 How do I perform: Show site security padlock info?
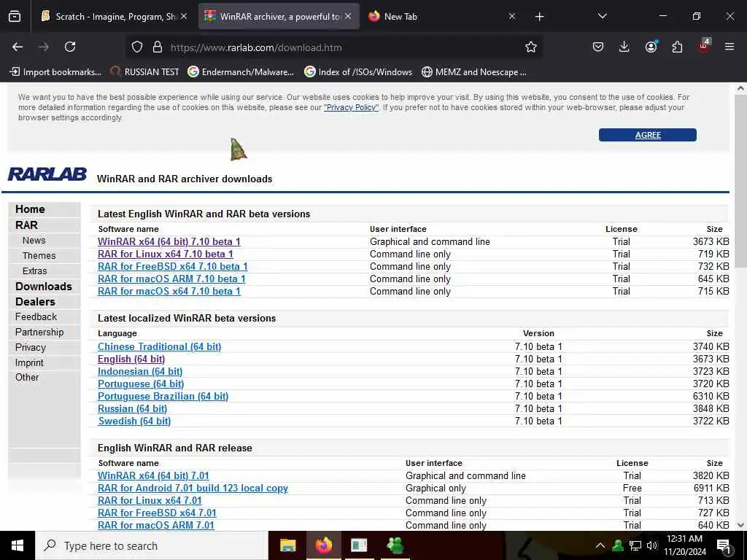click(x=158, y=47)
